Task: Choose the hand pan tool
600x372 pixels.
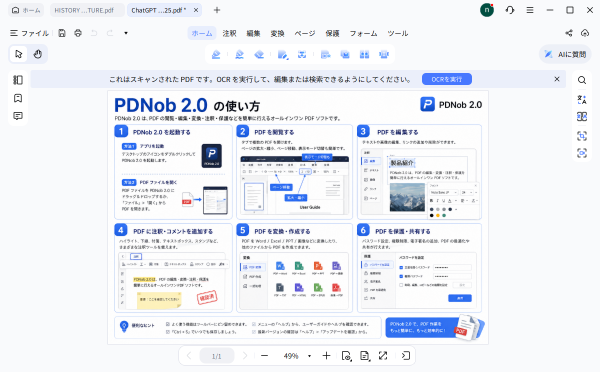Action: [38, 54]
